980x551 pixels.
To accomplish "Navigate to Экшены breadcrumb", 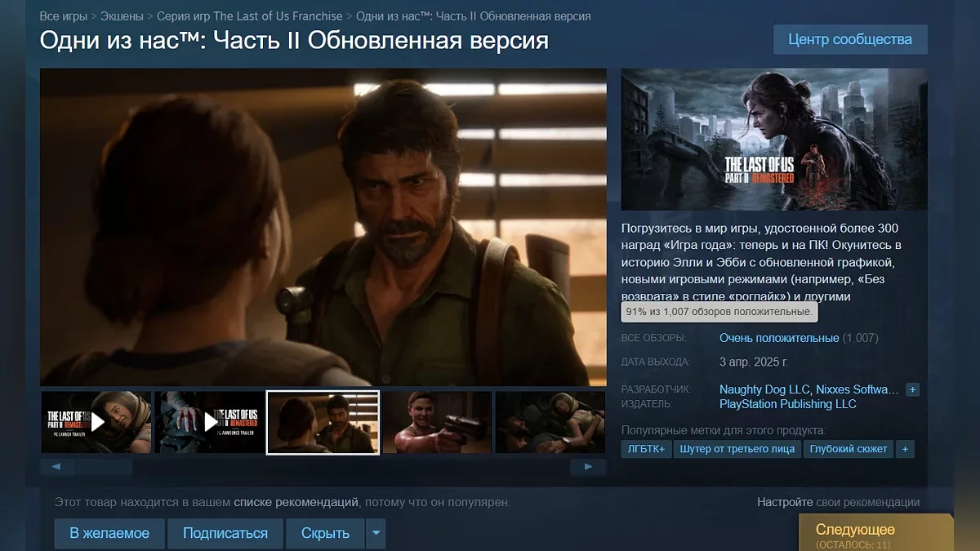I will 122,16.
